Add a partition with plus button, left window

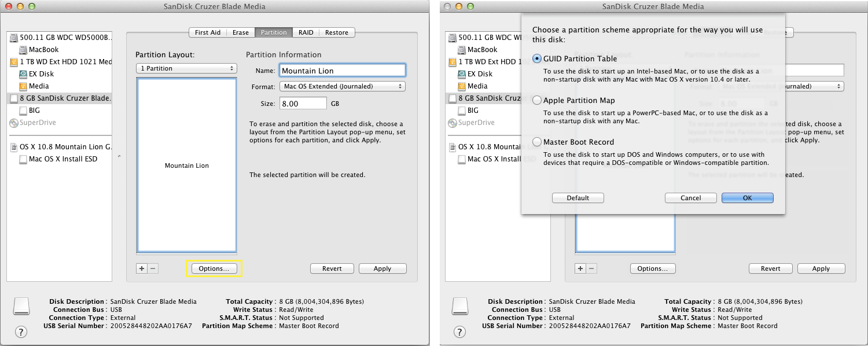point(142,268)
